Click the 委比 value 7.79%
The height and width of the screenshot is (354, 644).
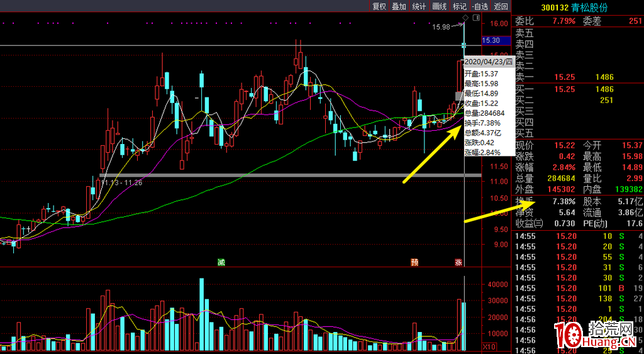564,21
